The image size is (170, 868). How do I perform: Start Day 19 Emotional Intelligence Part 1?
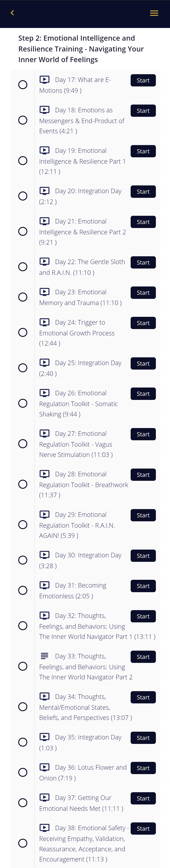pyautogui.click(x=143, y=151)
